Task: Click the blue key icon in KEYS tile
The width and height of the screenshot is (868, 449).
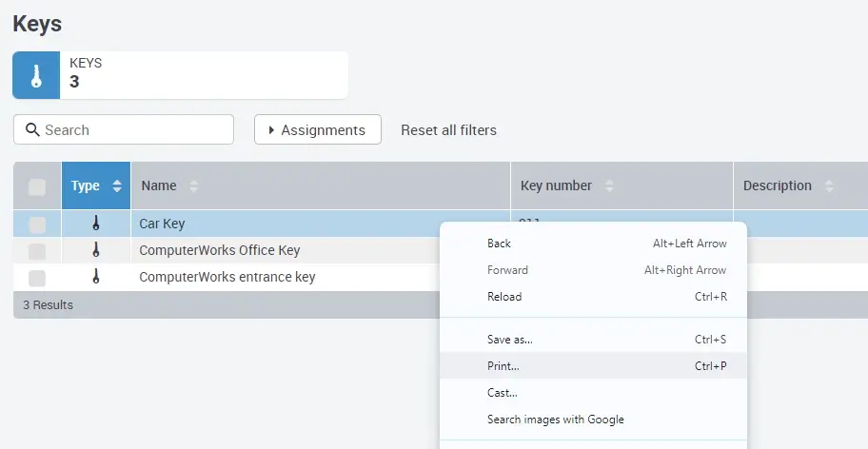Action: tap(36, 75)
